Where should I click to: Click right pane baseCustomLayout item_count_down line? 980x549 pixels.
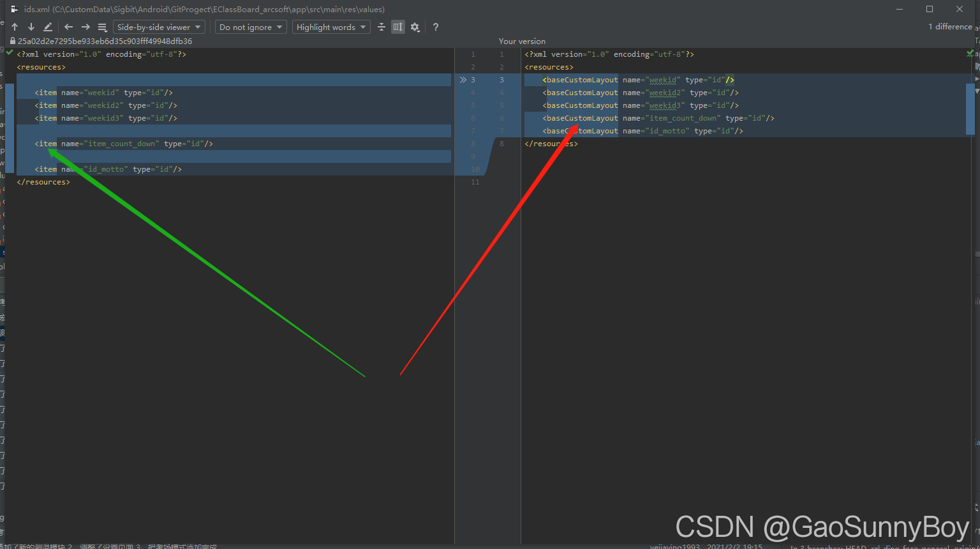(658, 118)
